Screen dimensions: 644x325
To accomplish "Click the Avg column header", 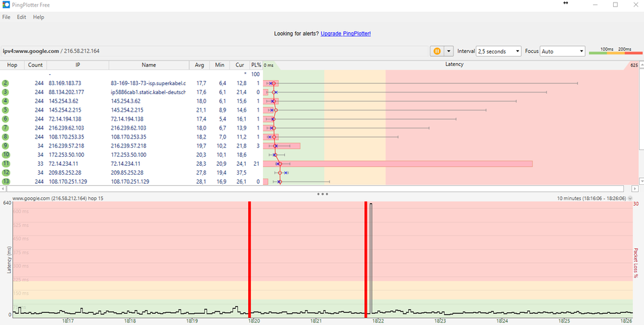I will click(x=199, y=65).
